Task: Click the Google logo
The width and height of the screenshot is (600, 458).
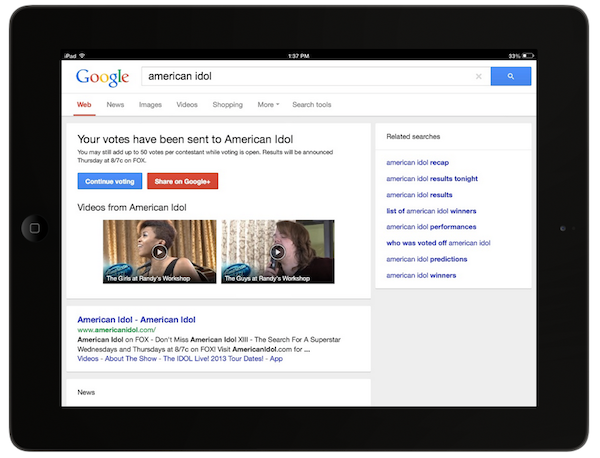Action: 103,78
